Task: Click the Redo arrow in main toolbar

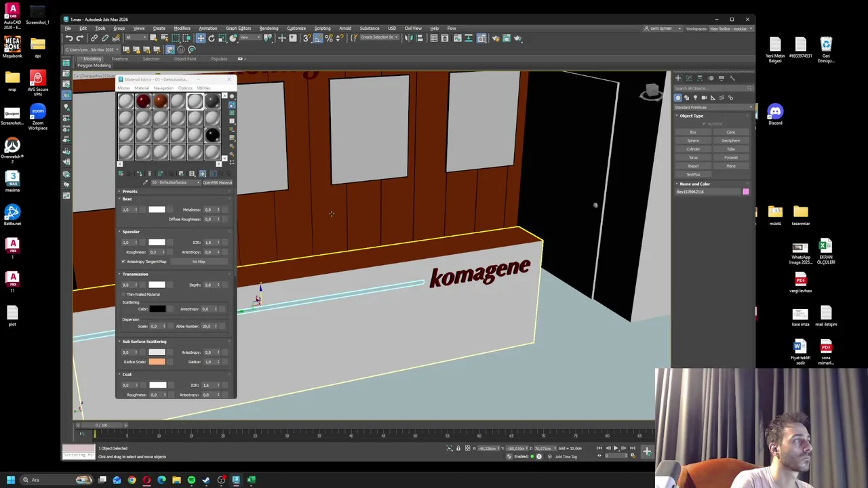Action: [x=79, y=39]
